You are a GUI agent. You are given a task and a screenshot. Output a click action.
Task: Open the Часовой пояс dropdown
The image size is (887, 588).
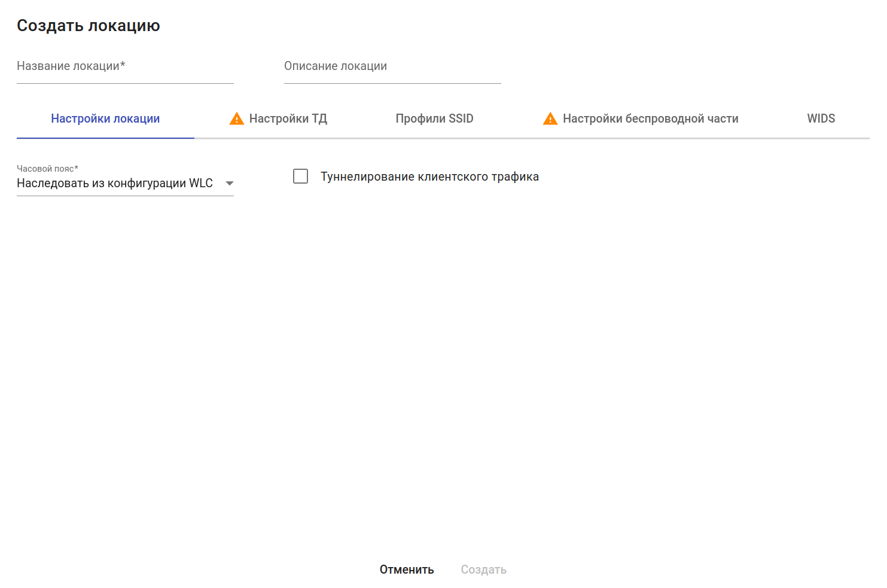[x=125, y=183]
